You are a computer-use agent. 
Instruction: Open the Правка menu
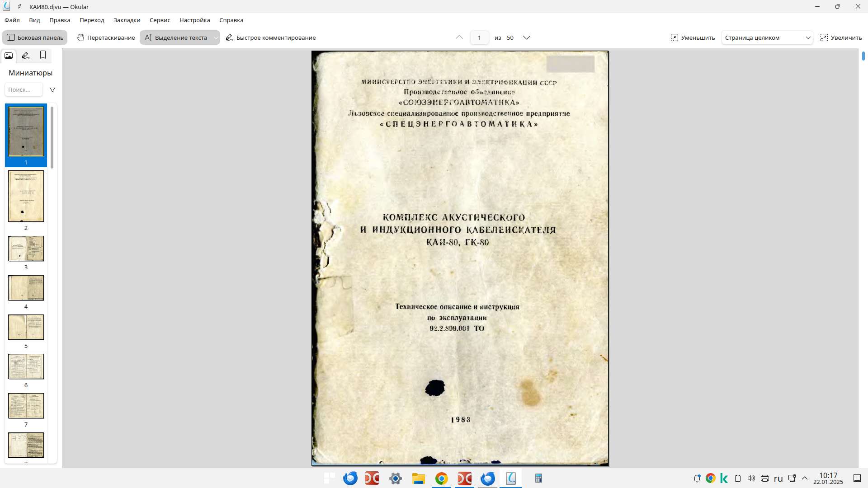(60, 20)
